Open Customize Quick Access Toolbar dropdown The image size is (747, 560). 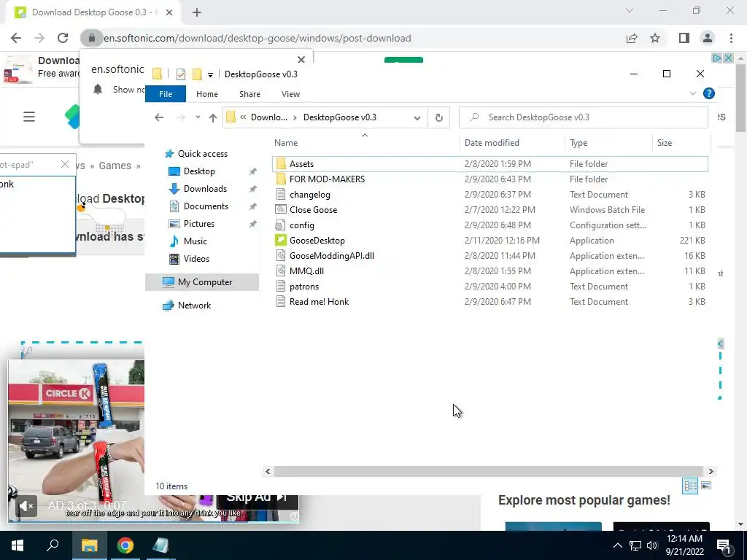tap(210, 75)
